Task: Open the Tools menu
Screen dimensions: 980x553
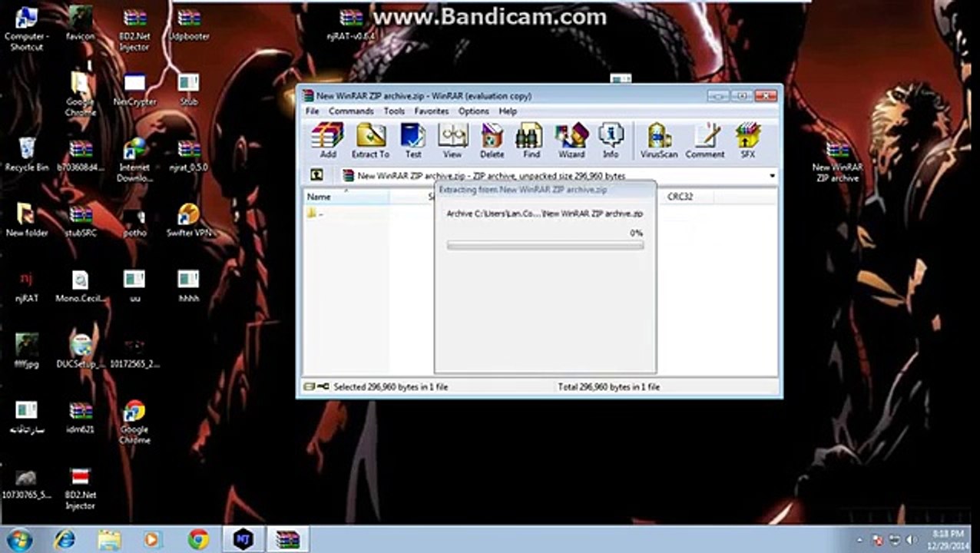Action: pyautogui.click(x=394, y=111)
